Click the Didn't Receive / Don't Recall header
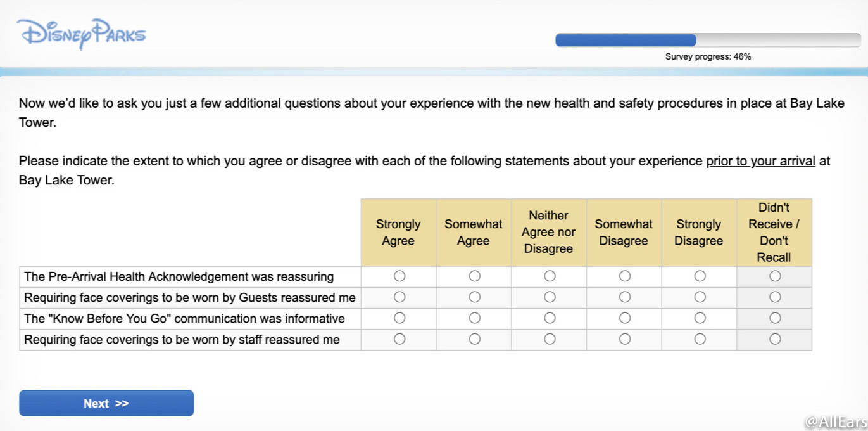This screenshot has height=431, width=868. 774,233
